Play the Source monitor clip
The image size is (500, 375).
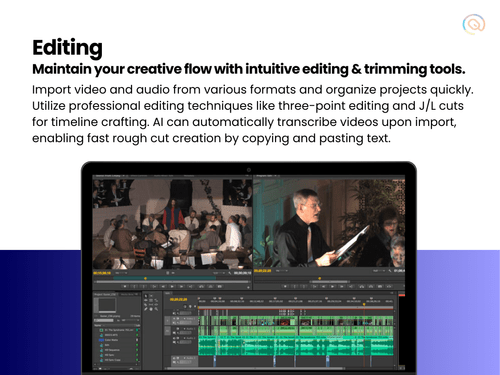[172, 286]
